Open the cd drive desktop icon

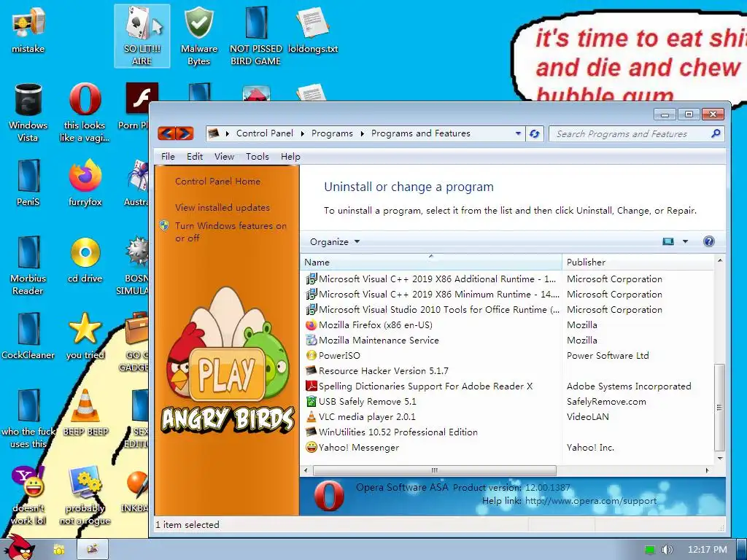point(85,260)
